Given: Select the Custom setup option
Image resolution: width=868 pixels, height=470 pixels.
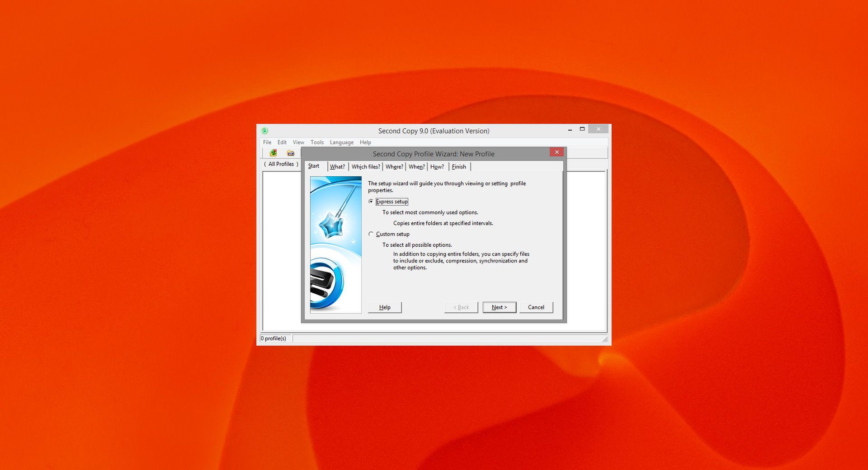Looking at the screenshot, I should click(x=371, y=234).
